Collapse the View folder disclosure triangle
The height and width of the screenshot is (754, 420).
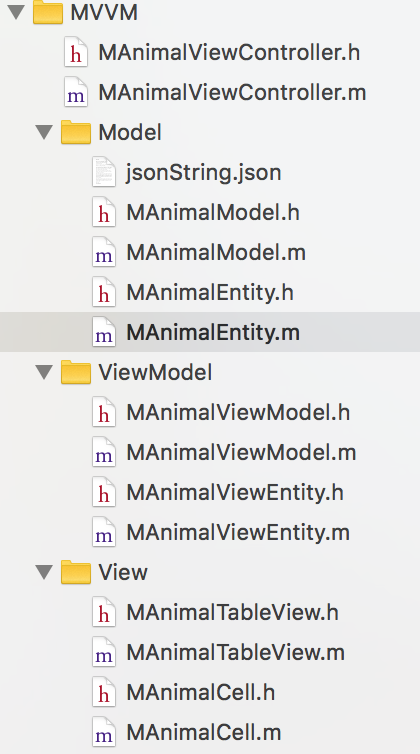point(44,572)
